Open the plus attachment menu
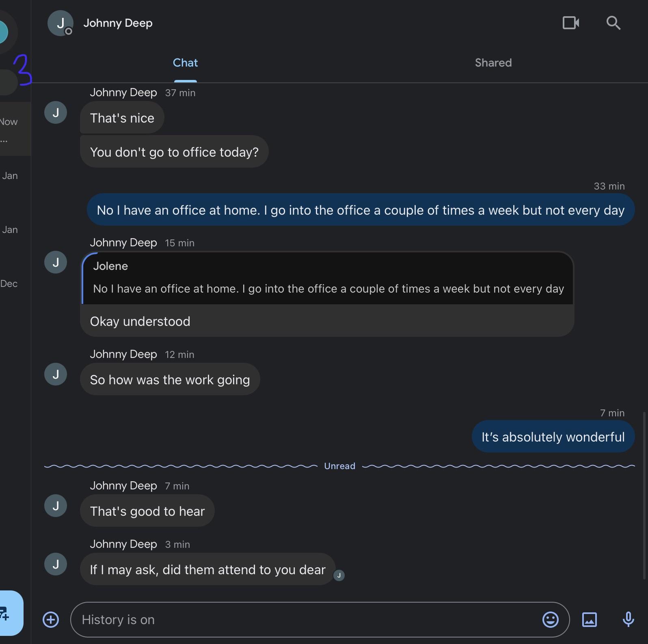648x644 pixels. click(x=51, y=620)
